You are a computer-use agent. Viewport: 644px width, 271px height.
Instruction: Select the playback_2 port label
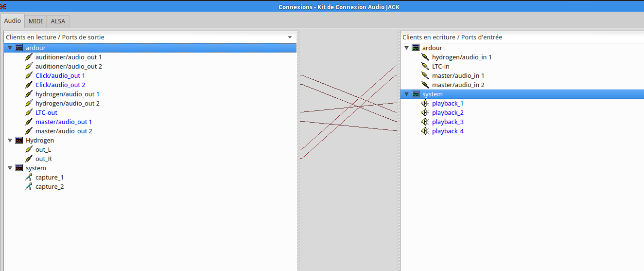448,113
